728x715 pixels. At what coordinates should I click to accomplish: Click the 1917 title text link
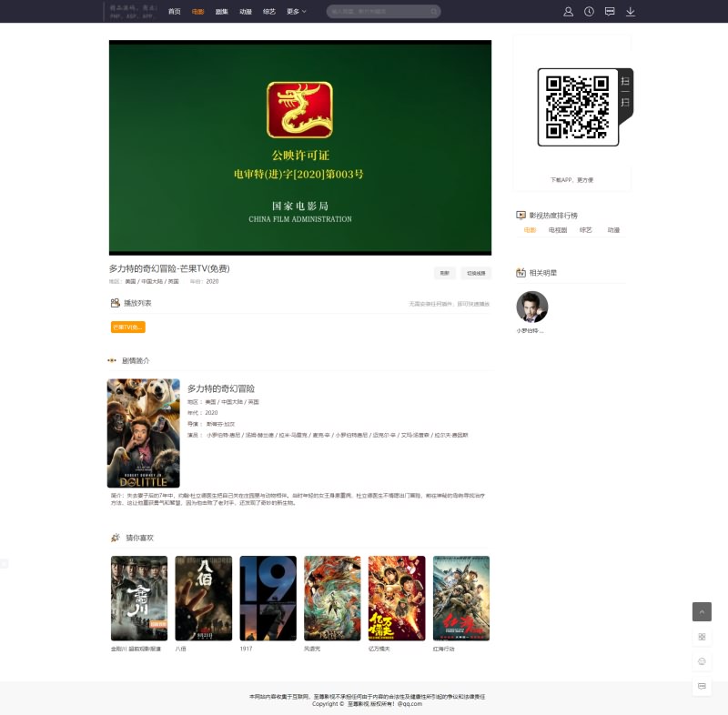coord(246,649)
